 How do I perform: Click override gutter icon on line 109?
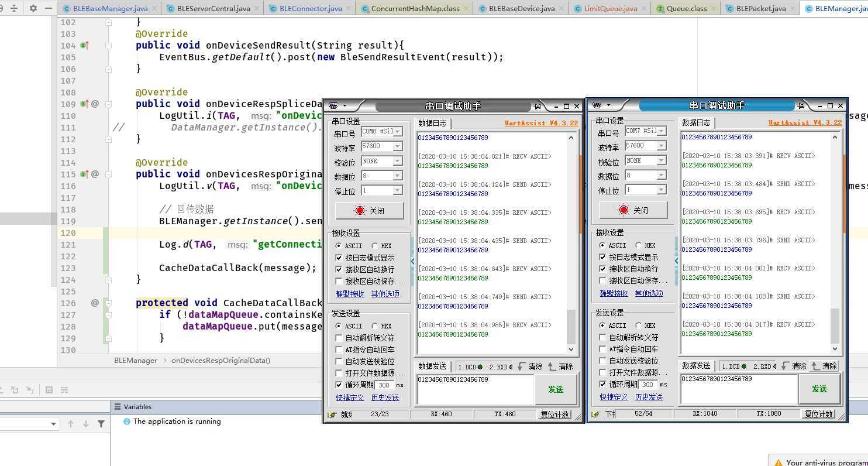tap(84, 104)
